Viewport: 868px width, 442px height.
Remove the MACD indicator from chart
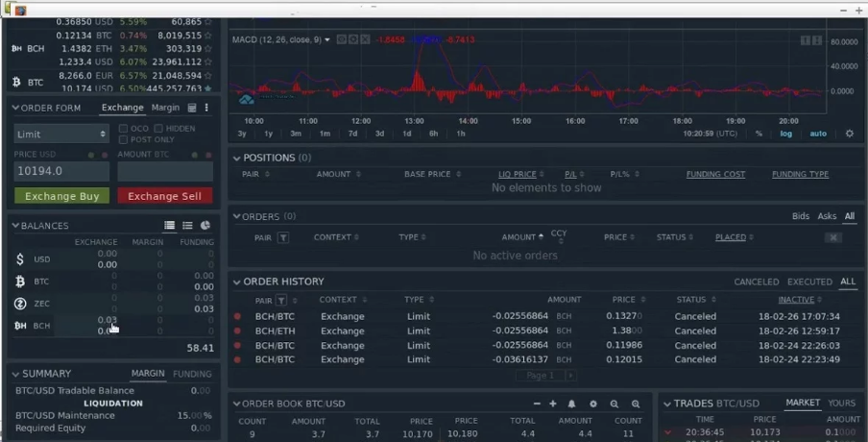[365, 39]
